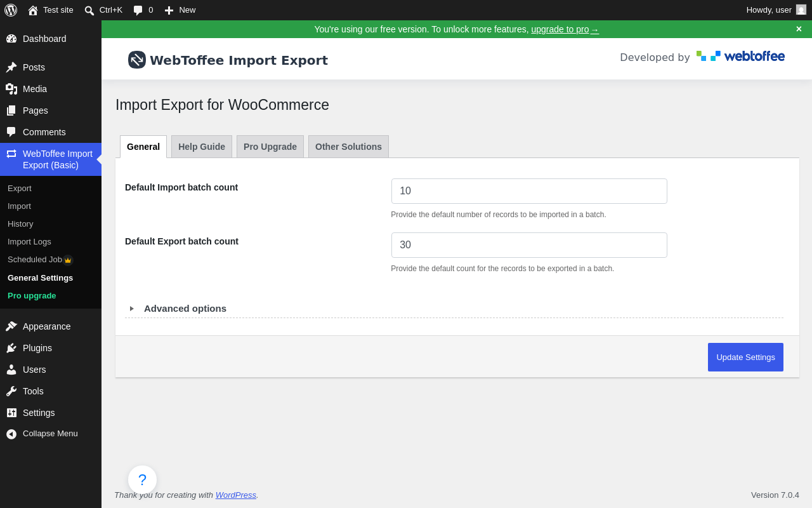The height and width of the screenshot is (508, 812).
Task: Open the Pro Upgrade tab
Action: pos(270,147)
